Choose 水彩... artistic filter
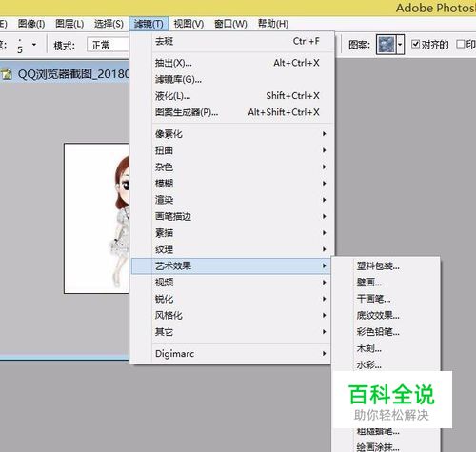The image size is (476, 452). click(x=386, y=364)
